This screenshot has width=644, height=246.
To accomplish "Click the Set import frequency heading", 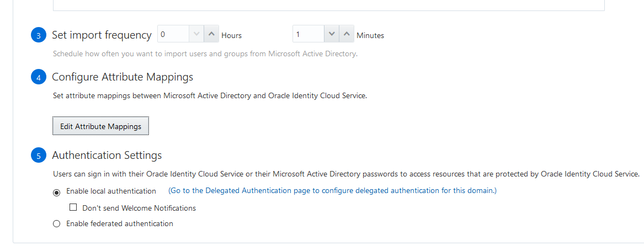I will 102,35.
